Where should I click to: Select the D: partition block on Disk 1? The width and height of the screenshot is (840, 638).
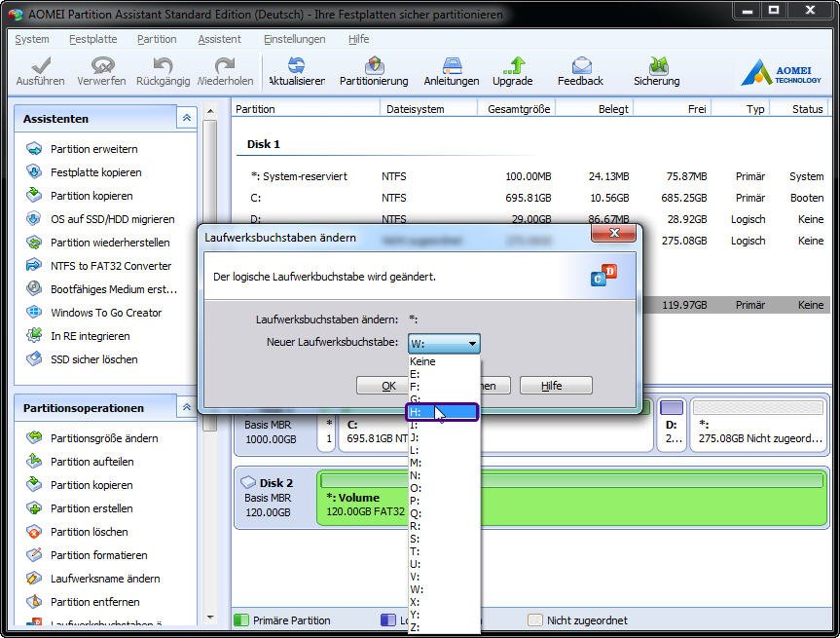pos(672,425)
